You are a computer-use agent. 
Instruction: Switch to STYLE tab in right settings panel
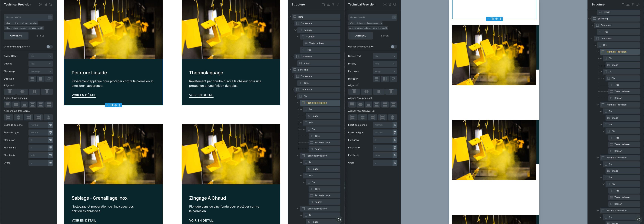pyautogui.click(x=385, y=36)
